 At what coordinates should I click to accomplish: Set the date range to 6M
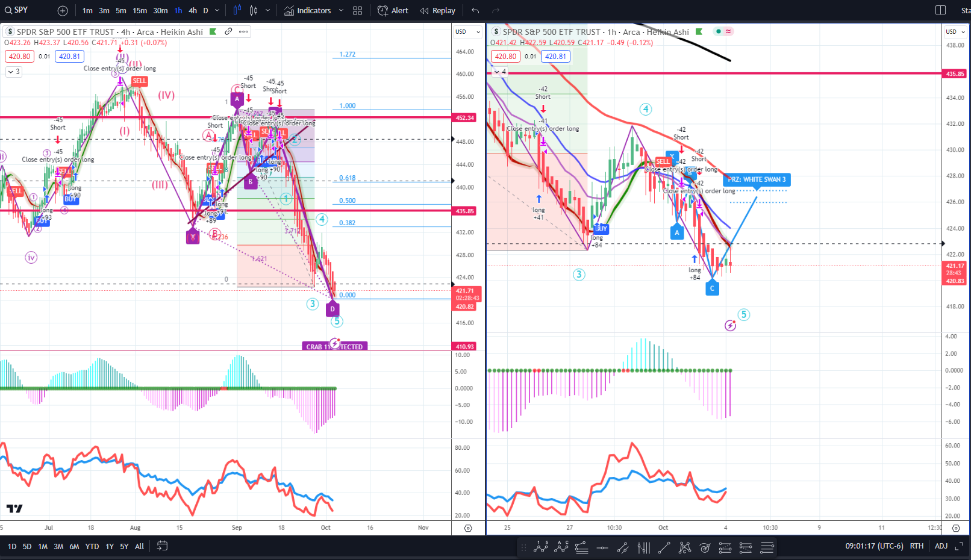[74, 547]
